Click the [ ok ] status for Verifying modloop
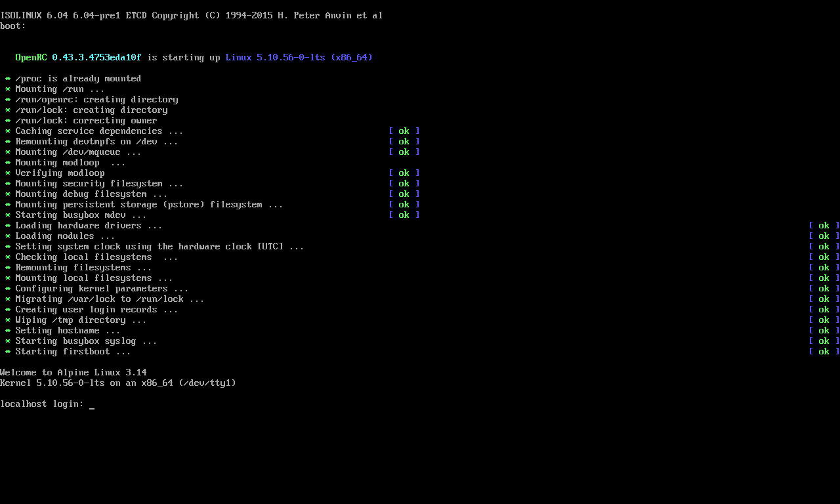 pyautogui.click(x=404, y=173)
